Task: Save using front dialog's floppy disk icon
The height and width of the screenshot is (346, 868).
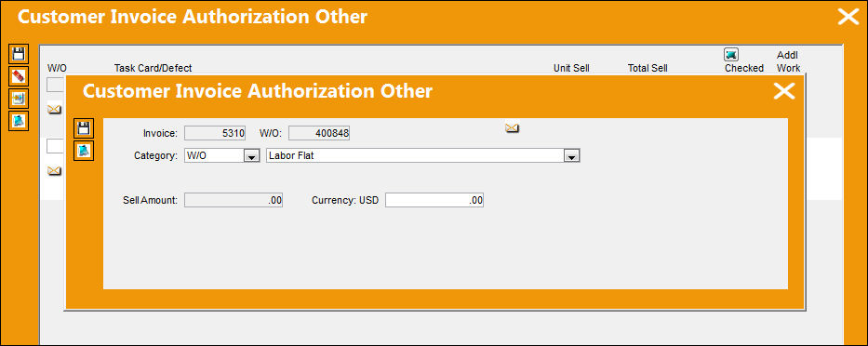Action: click(84, 128)
